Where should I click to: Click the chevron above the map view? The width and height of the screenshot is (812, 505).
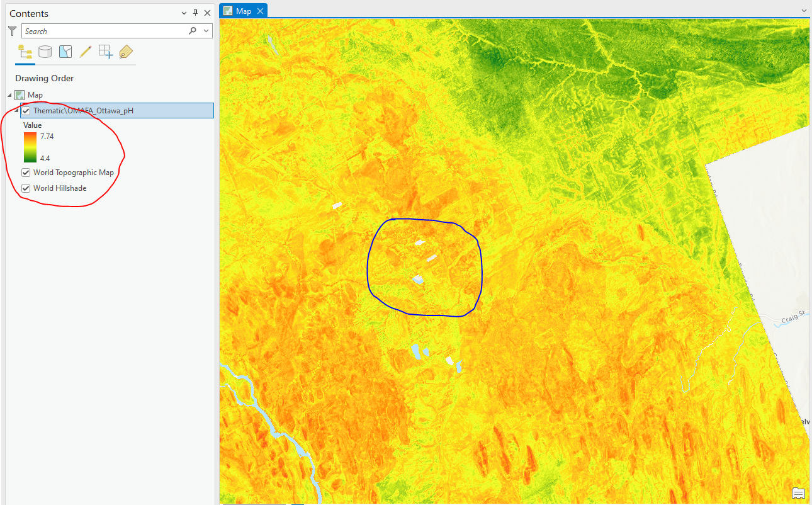[x=804, y=11]
